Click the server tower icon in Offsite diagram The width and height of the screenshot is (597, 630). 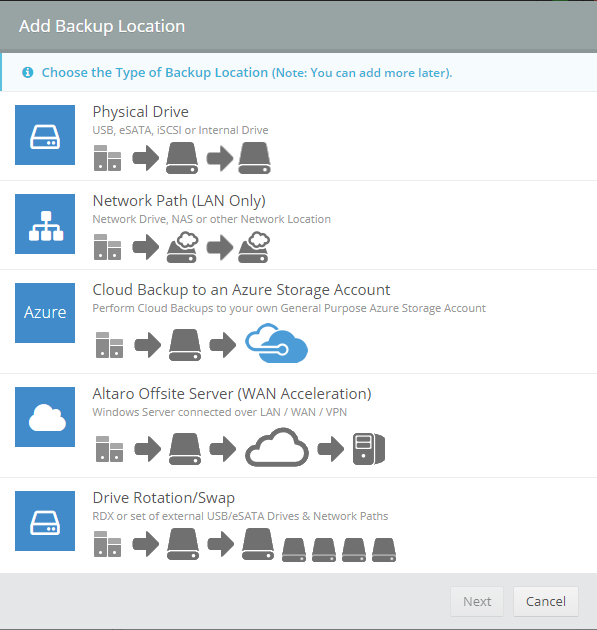coord(369,449)
